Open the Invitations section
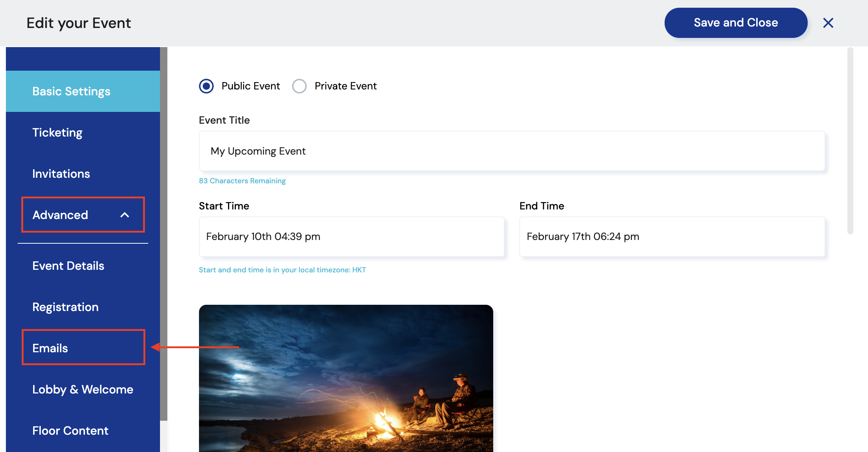Viewport: 868px width, 452px height. coord(61,174)
